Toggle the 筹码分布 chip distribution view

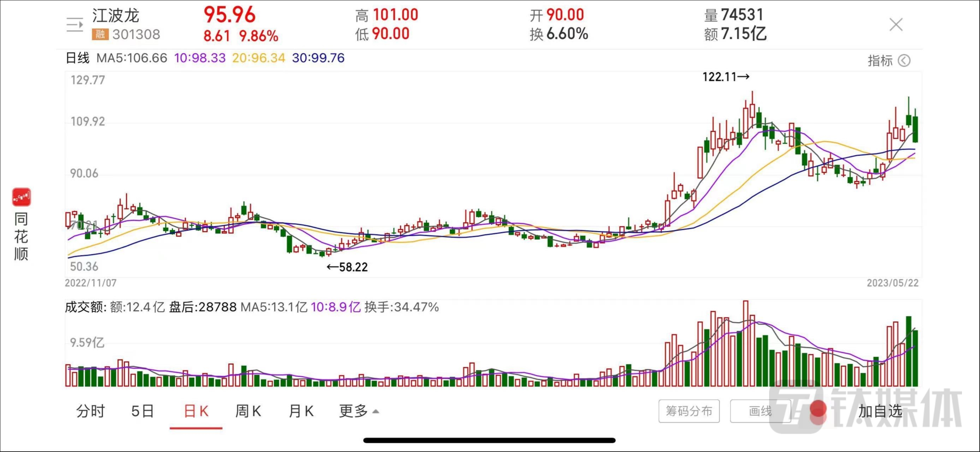pyautogui.click(x=689, y=411)
